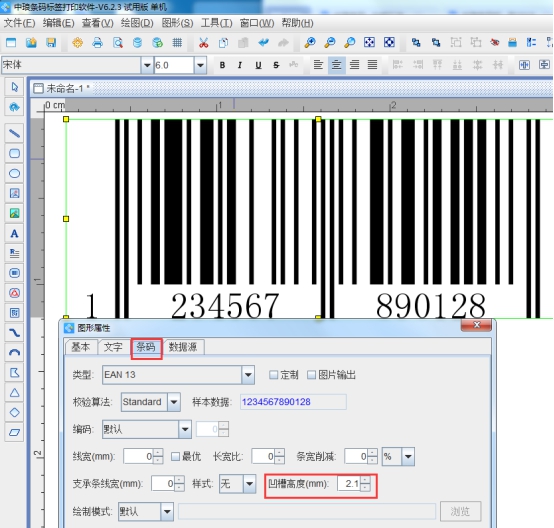Open Print Preview magnifier icon
Image resolution: width=554 pixels, height=528 pixels.
point(118,43)
